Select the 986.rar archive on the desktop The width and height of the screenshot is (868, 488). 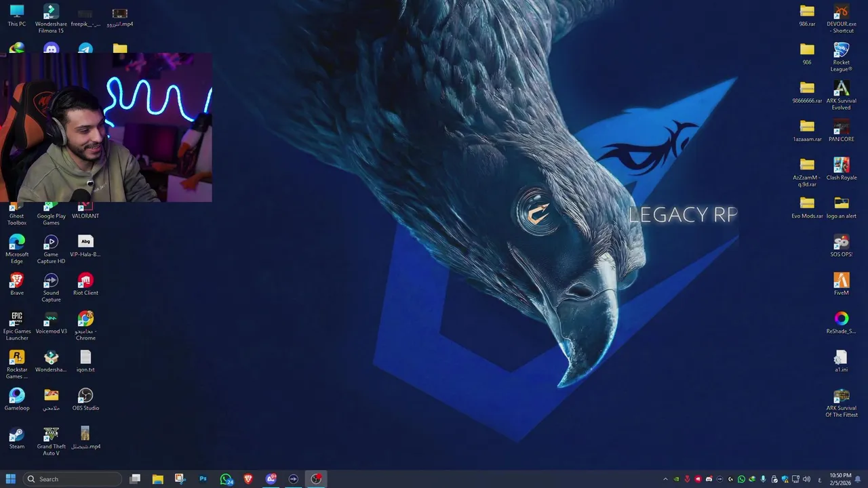click(x=807, y=16)
